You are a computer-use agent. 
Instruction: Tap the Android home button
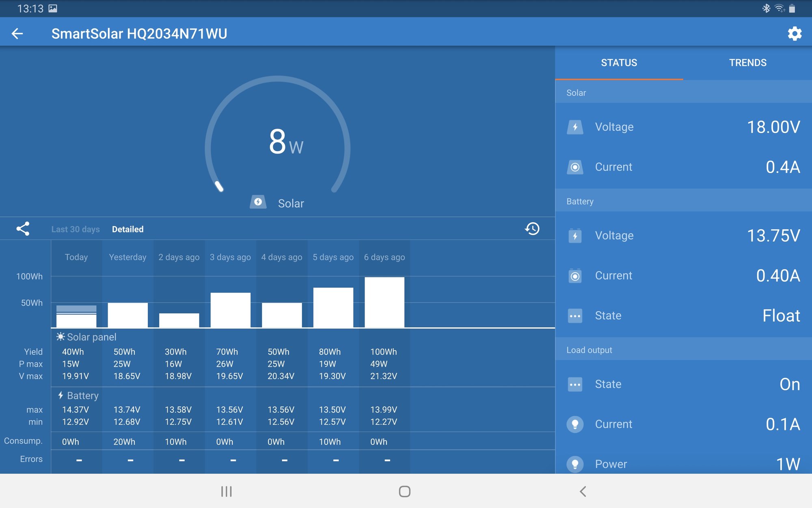coord(404,491)
